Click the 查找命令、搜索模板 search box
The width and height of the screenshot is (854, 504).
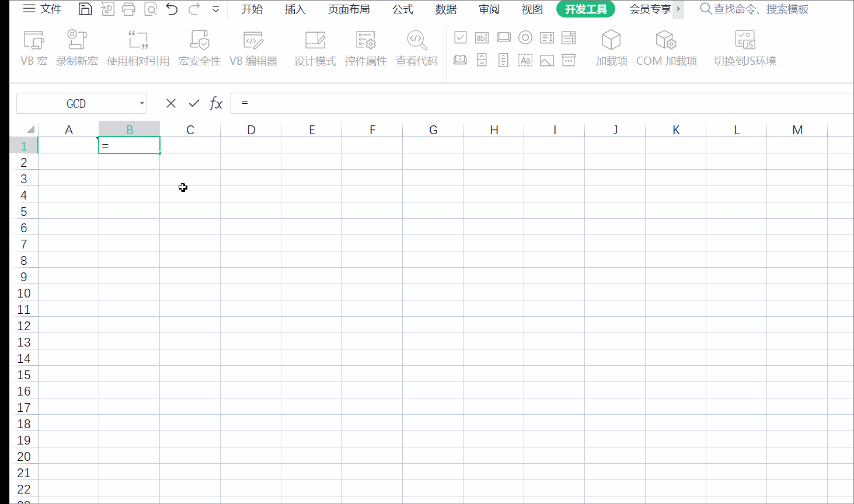pyautogui.click(x=755, y=9)
